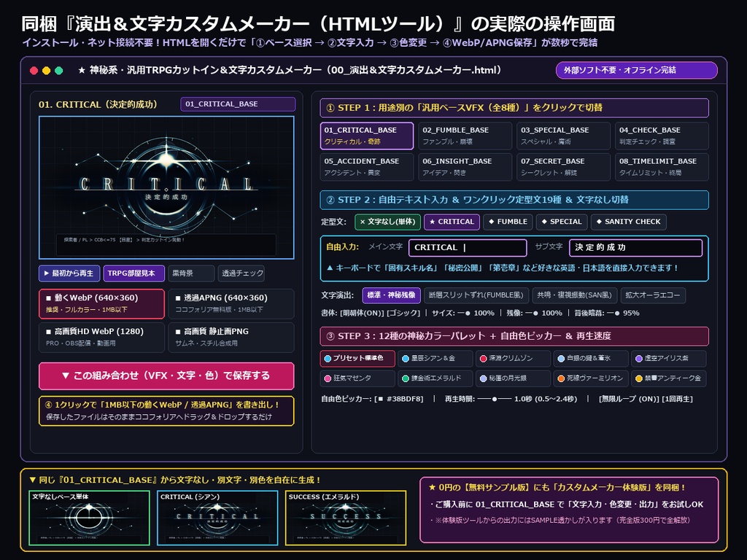This screenshot has width=747, height=560.
Task: Click the green window maximize dot
Action: [59, 71]
